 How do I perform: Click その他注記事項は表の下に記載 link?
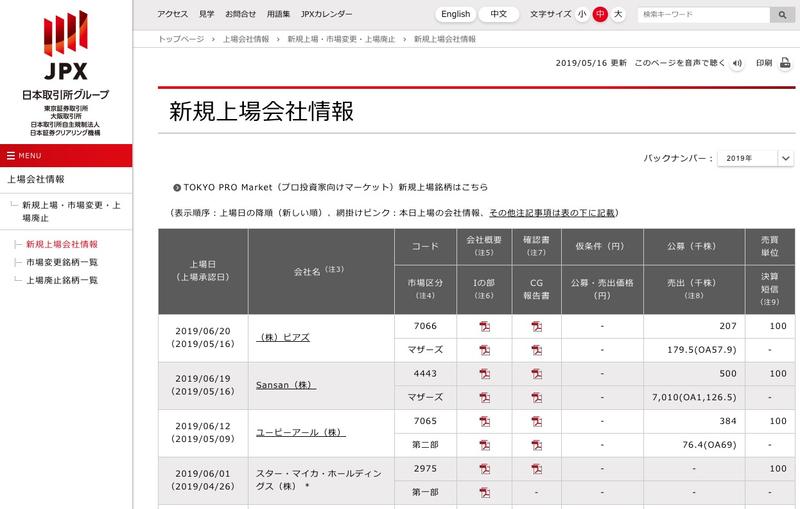click(x=552, y=213)
